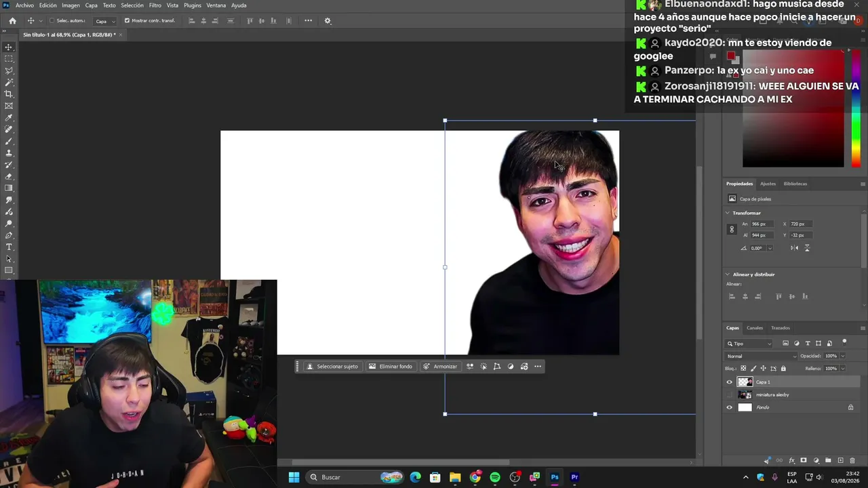
Task: Uncheck Mostrar contr. transf. checkbox
Action: click(127, 21)
